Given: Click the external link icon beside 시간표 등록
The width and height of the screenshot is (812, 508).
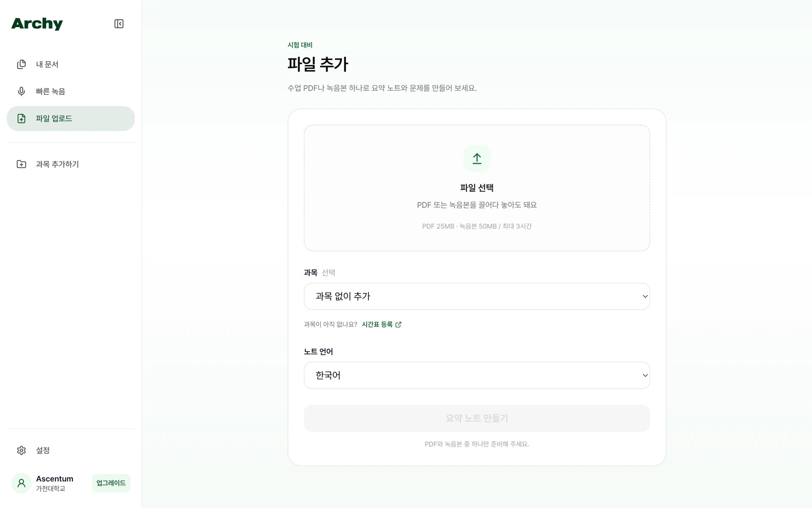Looking at the screenshot, I should pos(398,325).
